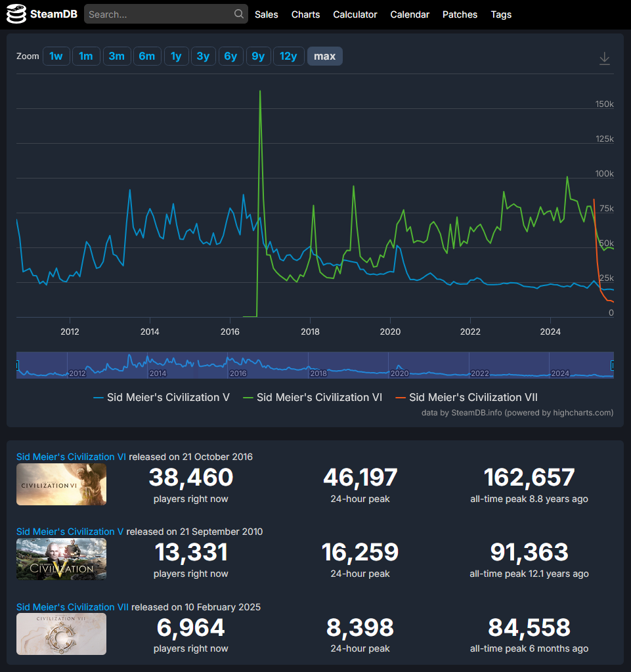This screenshot has height=672, width=631.
Task: Click the navigator timeline at 2018
Action: pyautogui.click(x=318, y=373)
